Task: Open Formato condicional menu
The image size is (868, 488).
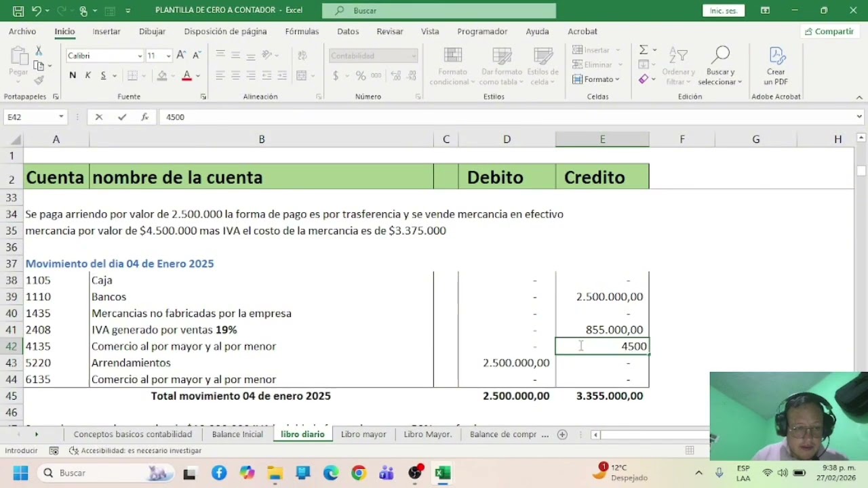Action: (x=452, y=66)
